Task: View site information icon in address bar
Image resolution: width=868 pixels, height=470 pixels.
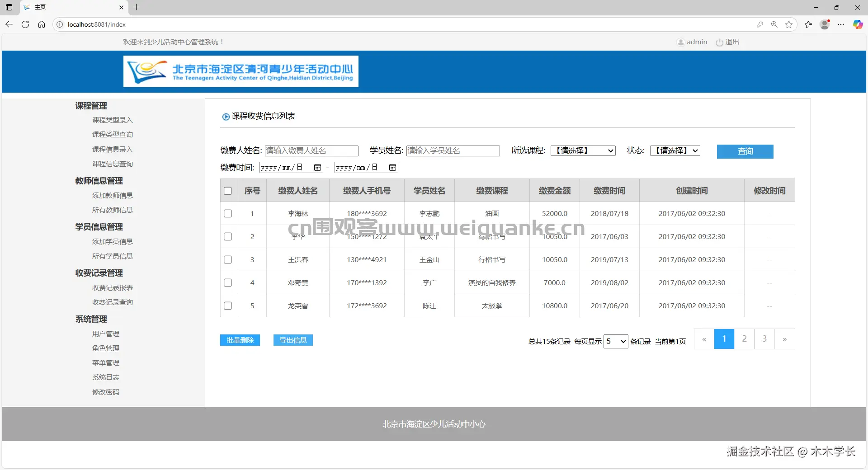Action: [x=60, y=24]
